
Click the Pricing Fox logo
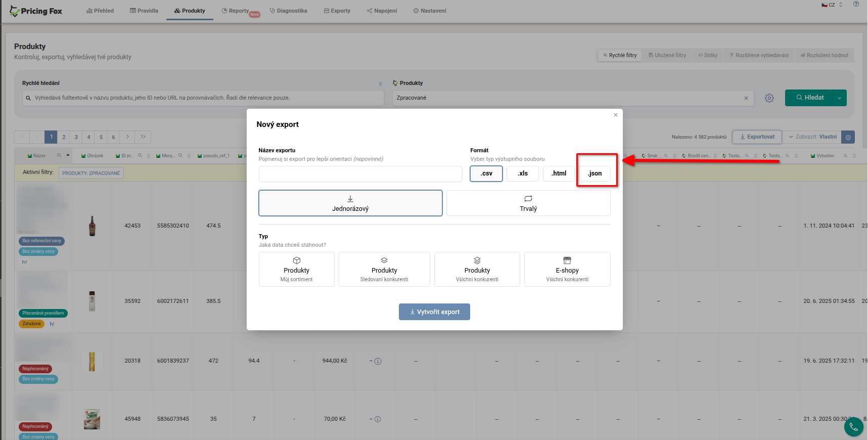36,11
